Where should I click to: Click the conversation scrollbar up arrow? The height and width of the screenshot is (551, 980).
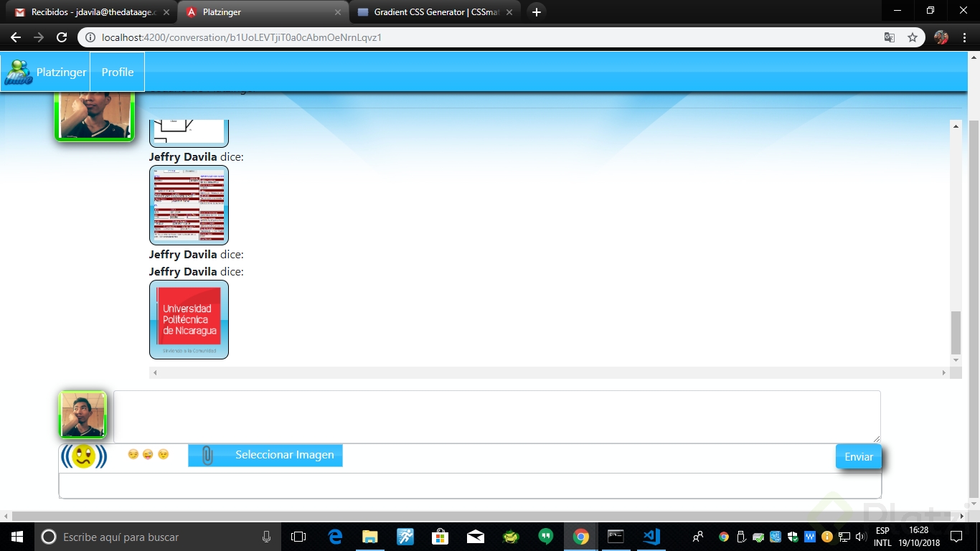(956, 126)
